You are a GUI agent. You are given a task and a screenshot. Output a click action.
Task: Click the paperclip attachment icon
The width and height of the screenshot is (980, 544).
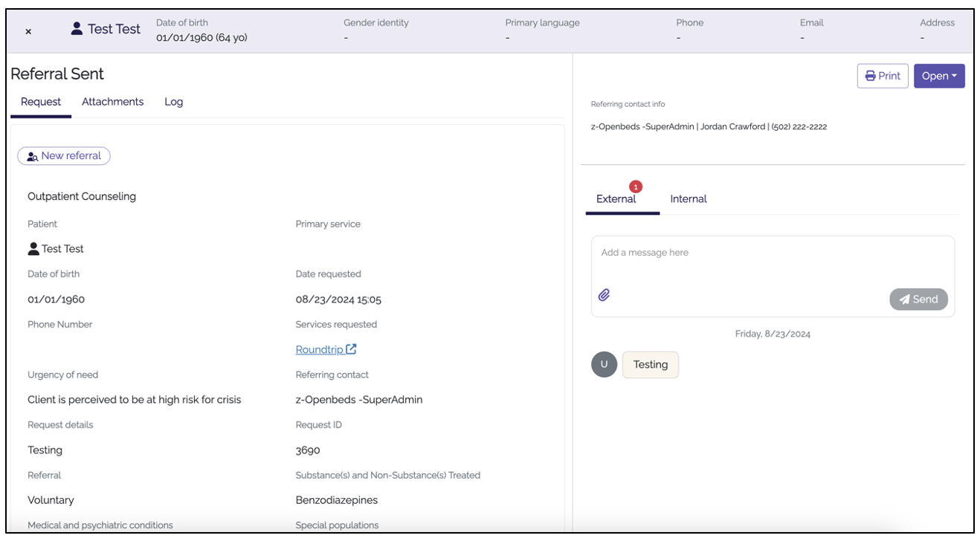(605, 295)
